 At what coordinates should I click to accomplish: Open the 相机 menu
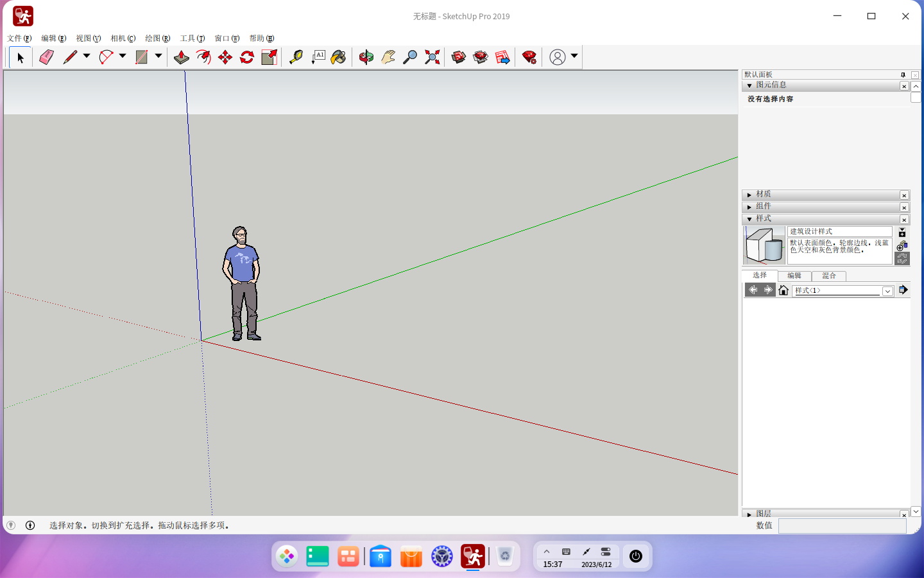click(123, 39)
